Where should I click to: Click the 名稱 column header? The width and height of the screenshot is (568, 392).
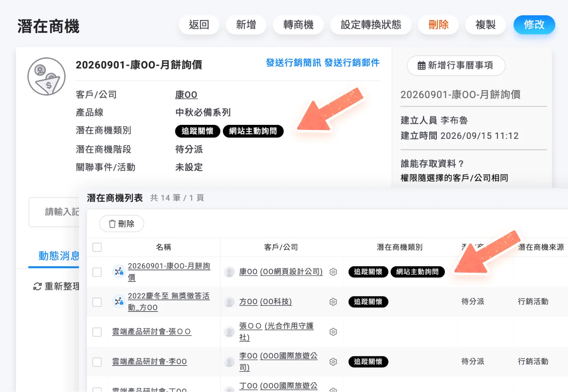pyautogui.click(x=163, y=247)
